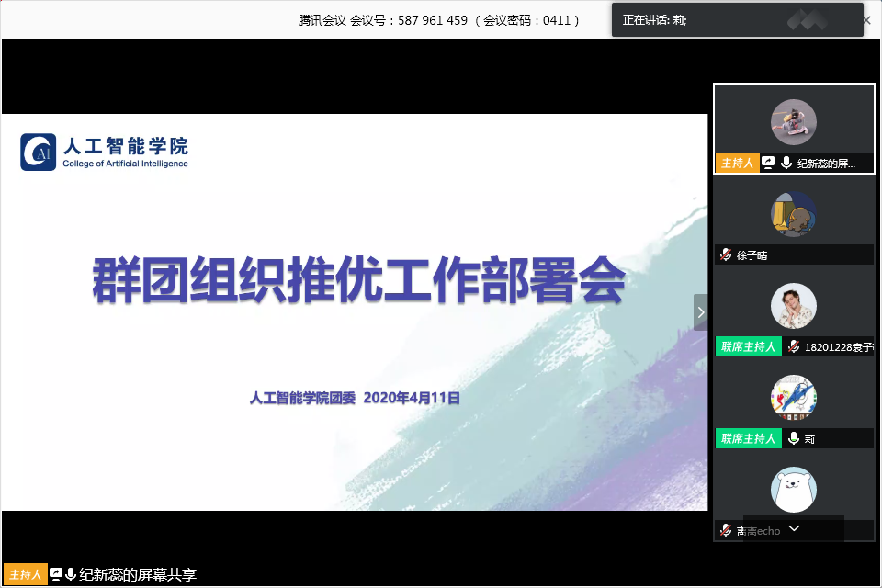Viewport: 882px width, 588px height.
Task: Select 纪新蕊's avatar thumbnail
Action: 793,122
